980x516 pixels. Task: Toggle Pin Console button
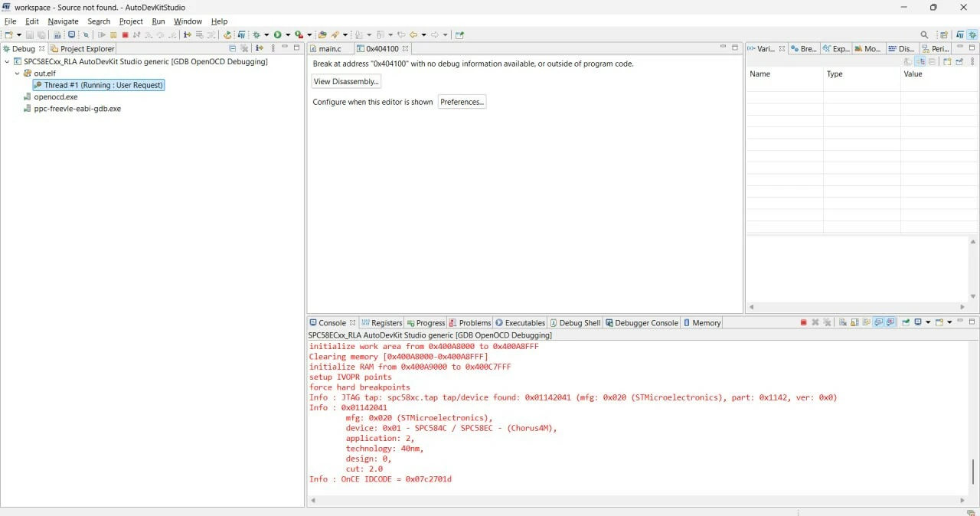906,322
